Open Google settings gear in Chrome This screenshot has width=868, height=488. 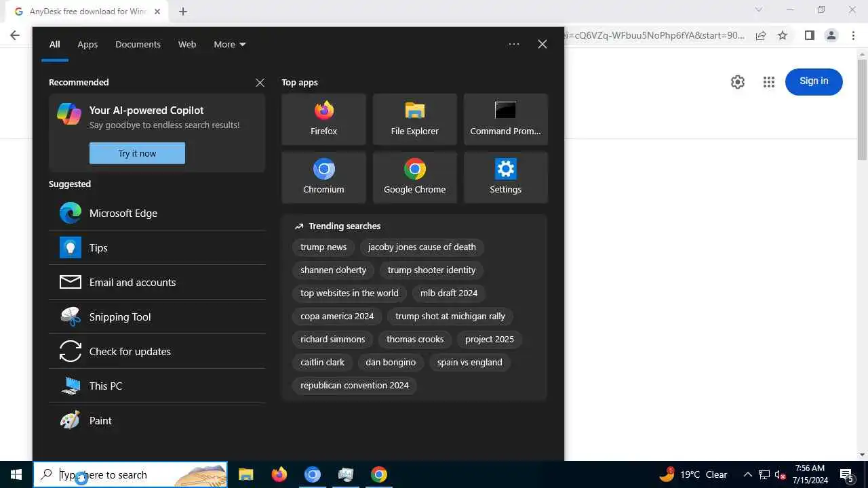pyautogui.click(x=738, y=82)
